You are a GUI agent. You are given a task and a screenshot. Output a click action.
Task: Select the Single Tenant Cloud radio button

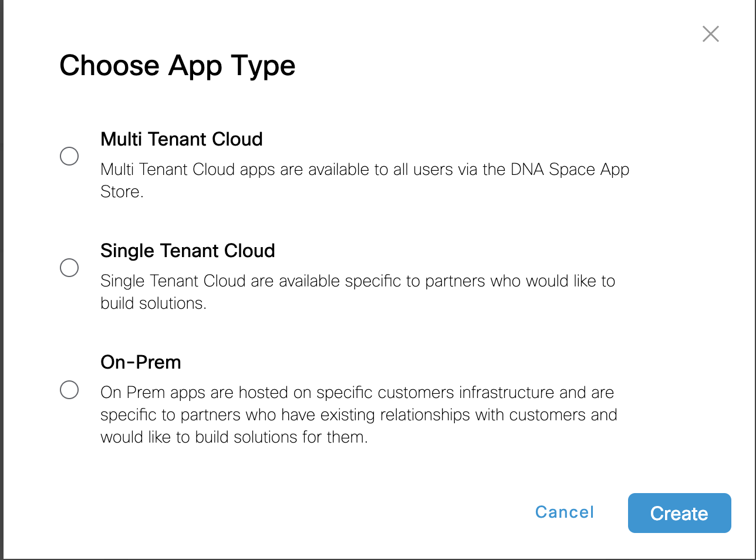point(69,268)
